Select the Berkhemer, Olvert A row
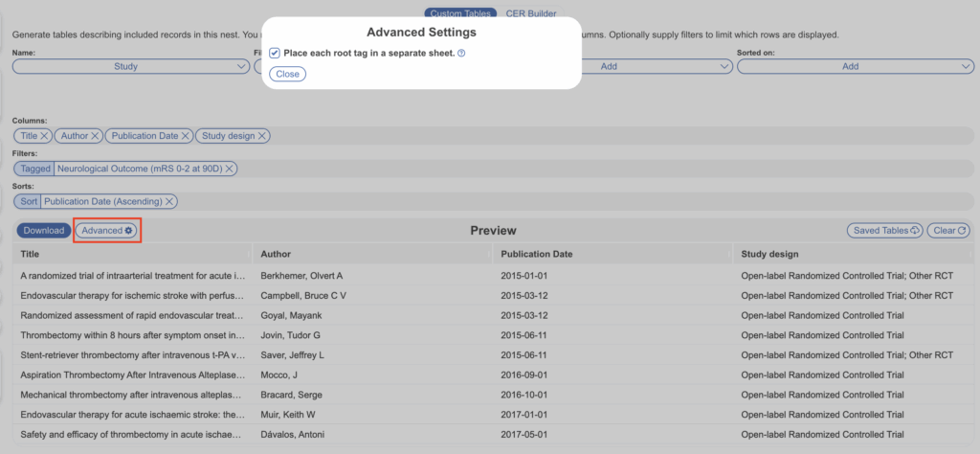 coord(301,276)
